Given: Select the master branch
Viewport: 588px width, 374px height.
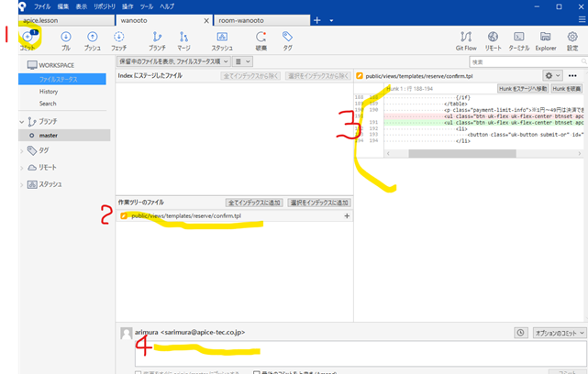Looking at the screenshot, I should (x=64, y=136).
